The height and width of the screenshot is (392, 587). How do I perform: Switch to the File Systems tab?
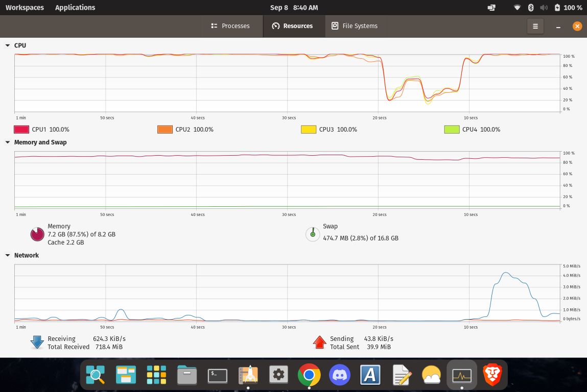tap(355, 26)
